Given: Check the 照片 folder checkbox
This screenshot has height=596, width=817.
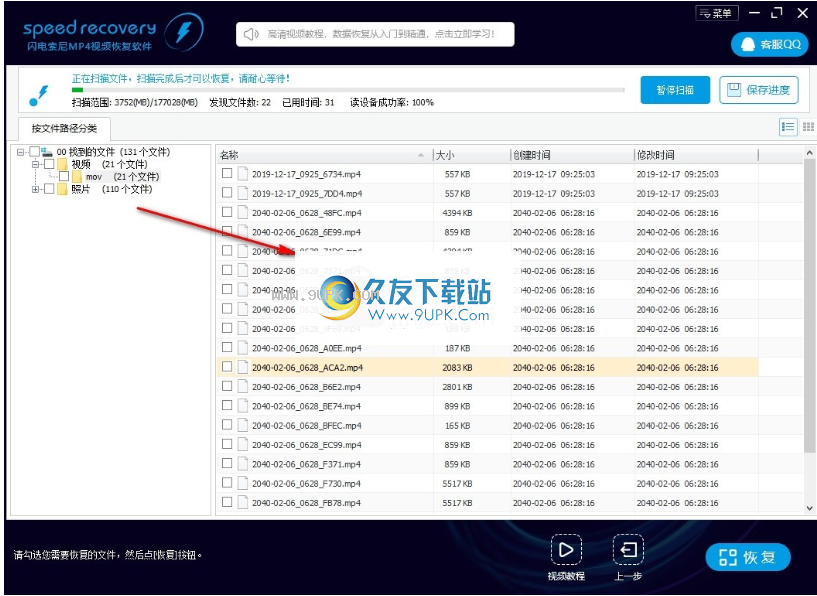Looking at the screenshot, I should click(x=49, y=189).
